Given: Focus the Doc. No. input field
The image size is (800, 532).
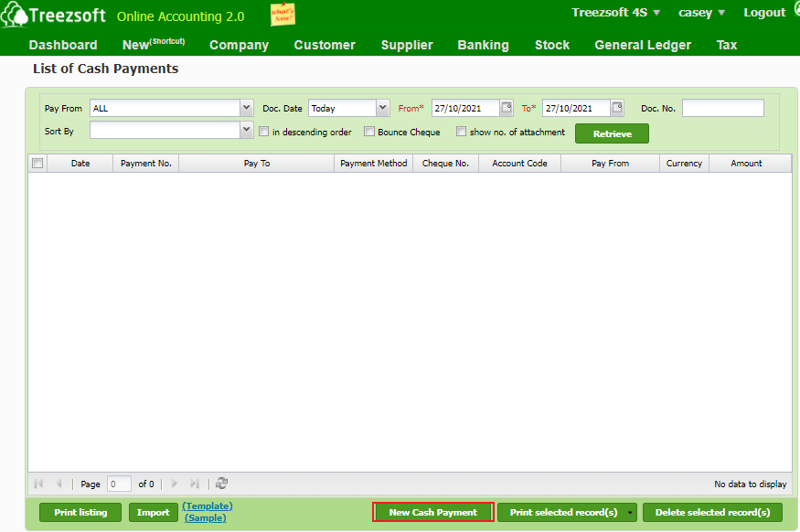Looking at the screenshot, I should coord(723,108).
